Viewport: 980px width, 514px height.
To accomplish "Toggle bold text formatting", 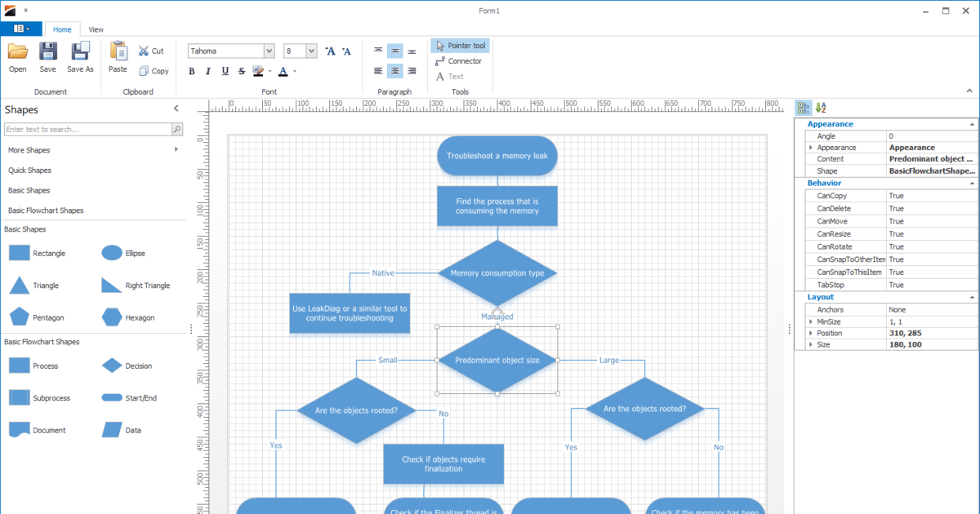I will coord(192,71).
